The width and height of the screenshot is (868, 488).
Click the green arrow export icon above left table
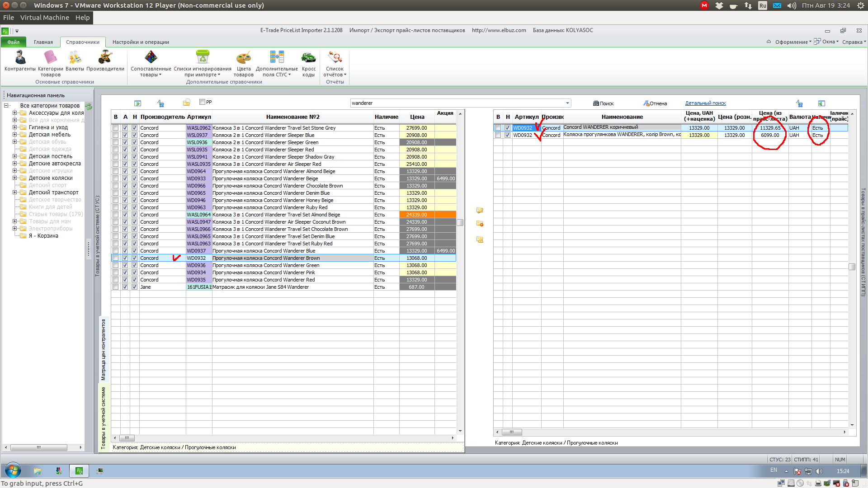coord(138,103)
